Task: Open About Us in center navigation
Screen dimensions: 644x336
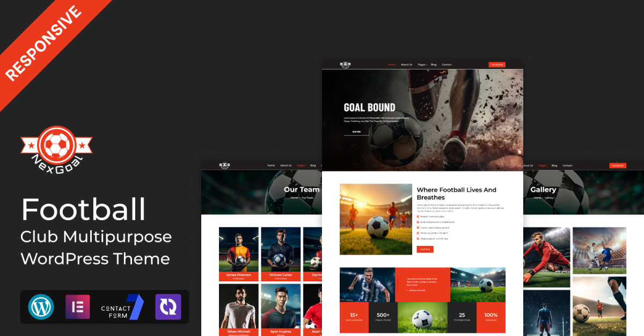Action: 406,65
